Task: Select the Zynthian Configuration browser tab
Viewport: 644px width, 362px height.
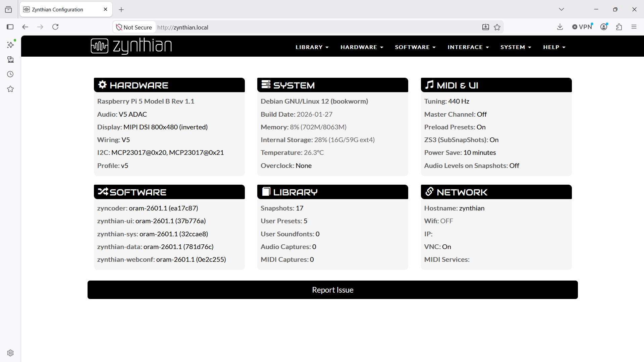Action: 66,9
